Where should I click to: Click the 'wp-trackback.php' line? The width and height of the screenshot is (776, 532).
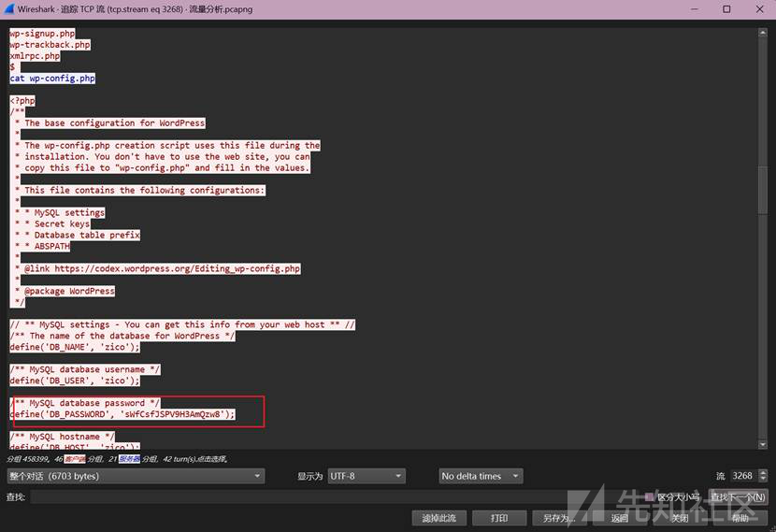point(50,45)
